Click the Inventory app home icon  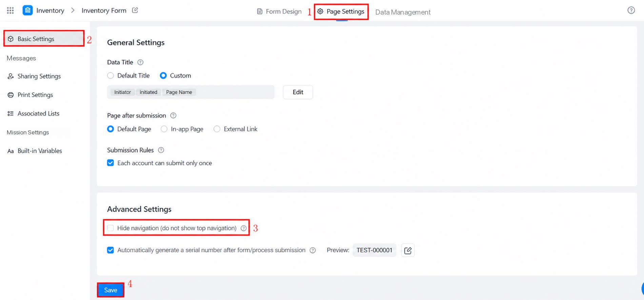click(x=27, y=11)
